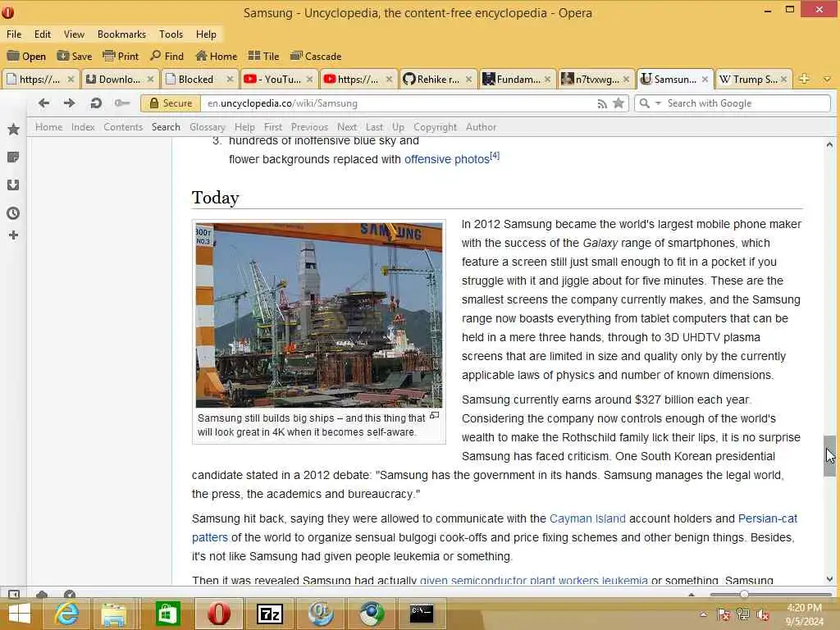Screen dimensions: 840x630
Task: Switch to the n7tvxwg... tab
Action: (597, 80)
